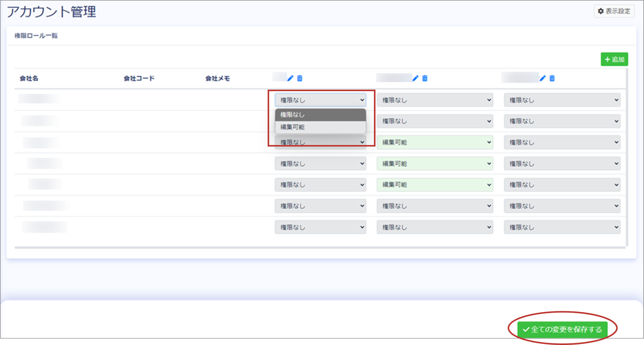
Task: Click the 会社名 column header
Action: pos(29,78)
